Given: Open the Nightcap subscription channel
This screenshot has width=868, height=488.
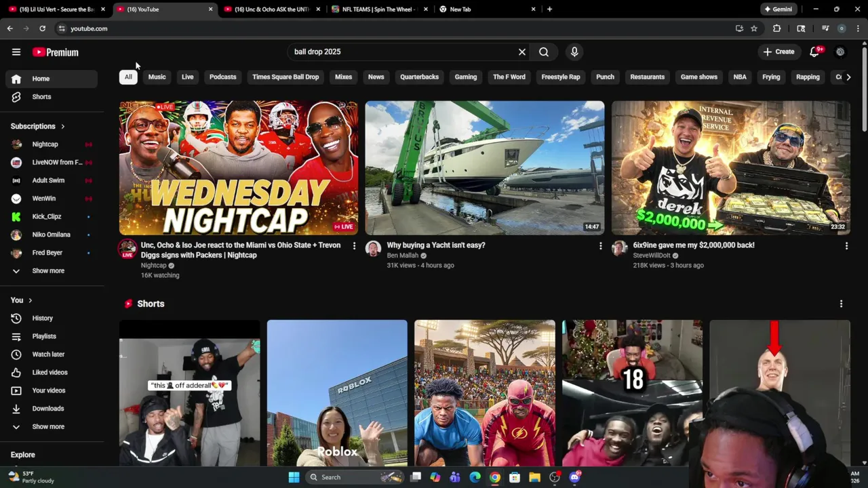Looking at the screenshot, I should pos(52,144).
